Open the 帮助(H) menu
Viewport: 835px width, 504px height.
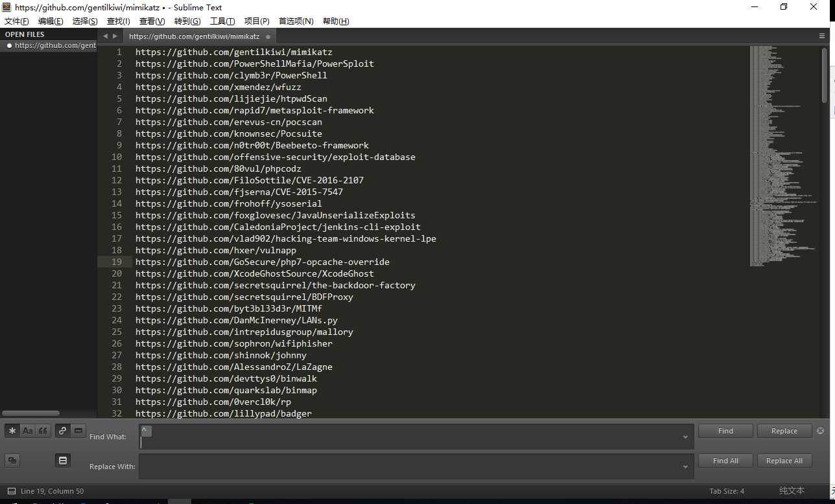pos(335,21)
